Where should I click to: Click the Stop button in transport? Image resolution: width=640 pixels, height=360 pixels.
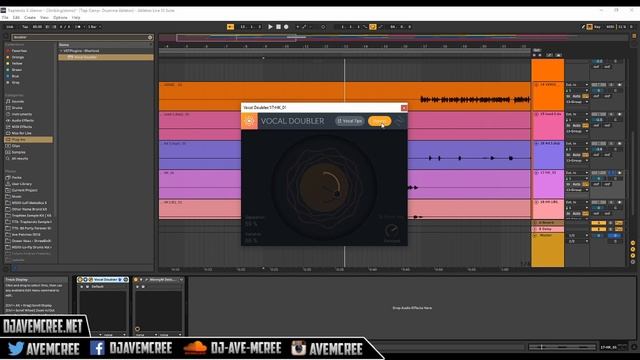(x=278, y=27)
